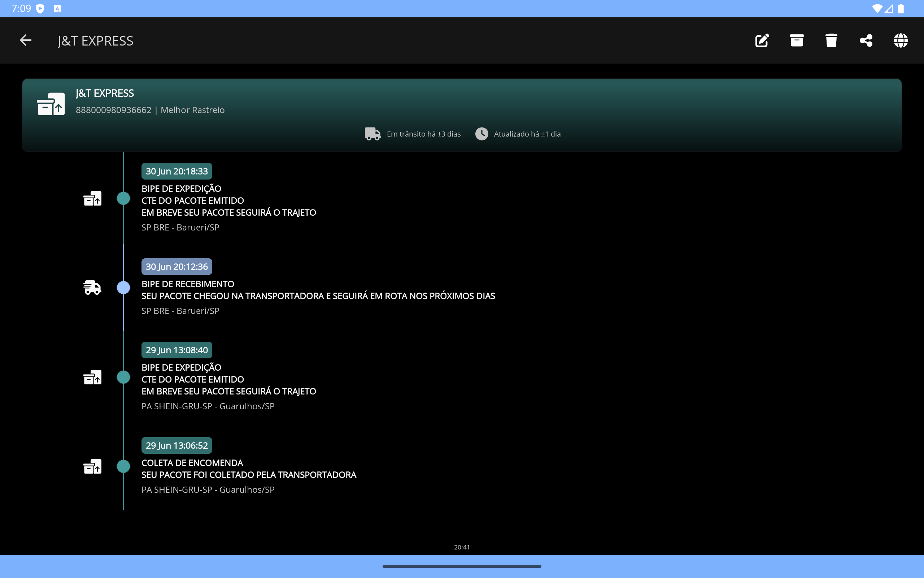
Task: Select the timeline dot for 29 Jun 13:08:40
Action: point(123,377)
